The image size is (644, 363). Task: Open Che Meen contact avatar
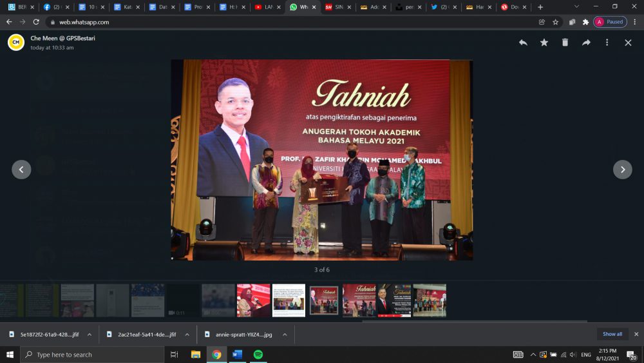(16, 43)
